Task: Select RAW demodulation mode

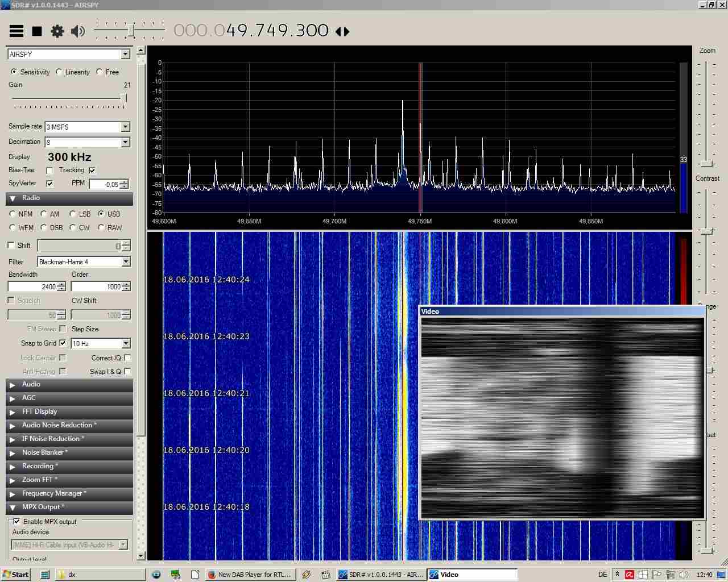Action: (101, 228)
